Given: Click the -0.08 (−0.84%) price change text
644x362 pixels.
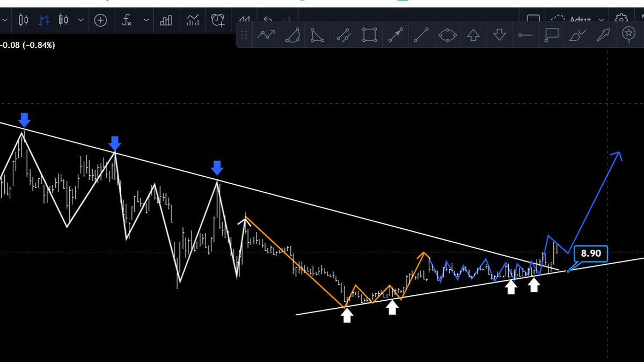Looking at the screenshot, I should click(27, 45).
